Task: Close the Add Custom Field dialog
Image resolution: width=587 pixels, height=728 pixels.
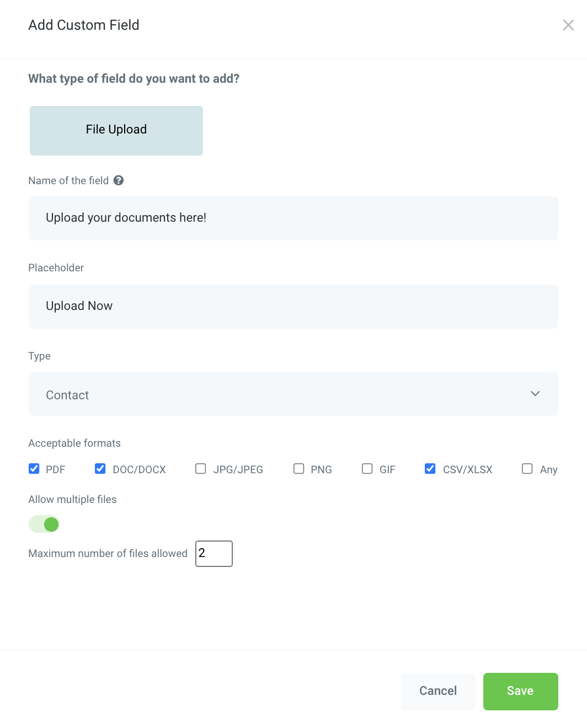Action: tap(568, 25)
